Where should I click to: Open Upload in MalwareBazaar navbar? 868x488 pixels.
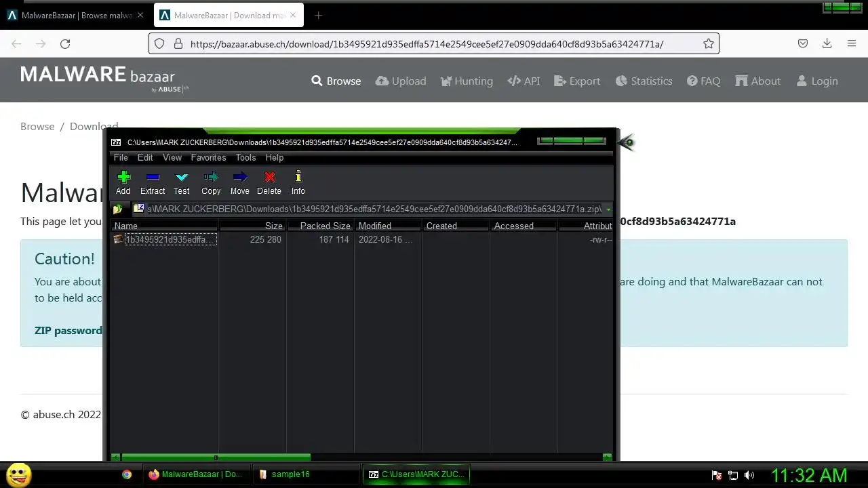point(401,81)
